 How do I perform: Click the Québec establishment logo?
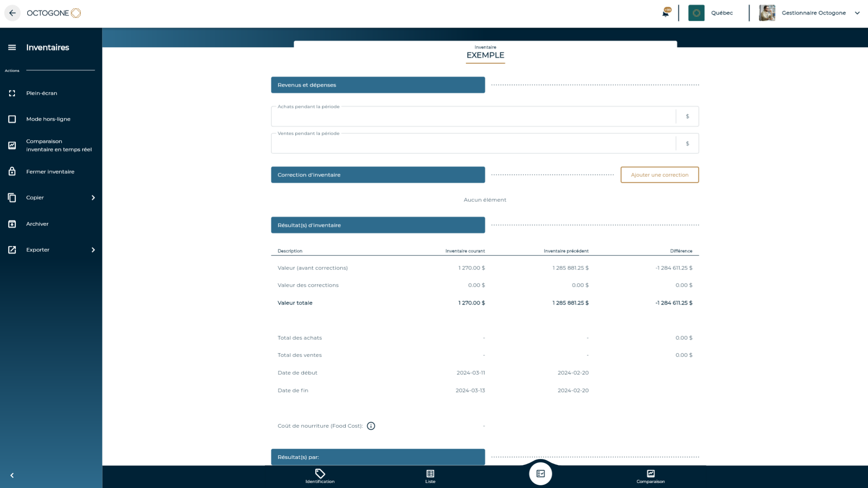point(696,13)
